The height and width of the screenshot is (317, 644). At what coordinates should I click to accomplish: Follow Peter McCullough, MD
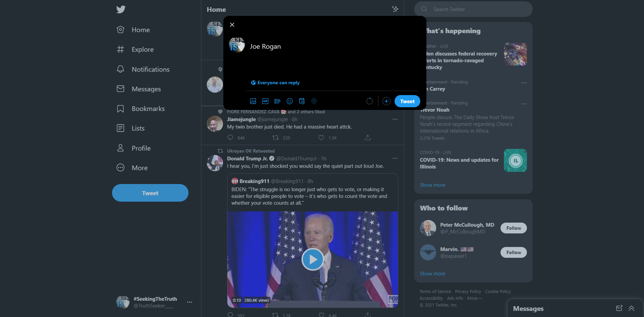click(x=513, y=228)
